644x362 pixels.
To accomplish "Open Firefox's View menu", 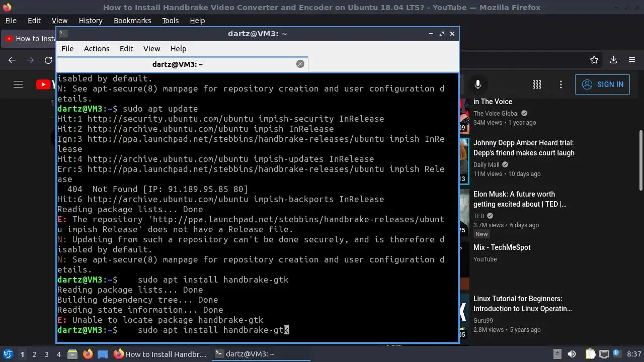I will pyautogui.click(x=59, y=21).
